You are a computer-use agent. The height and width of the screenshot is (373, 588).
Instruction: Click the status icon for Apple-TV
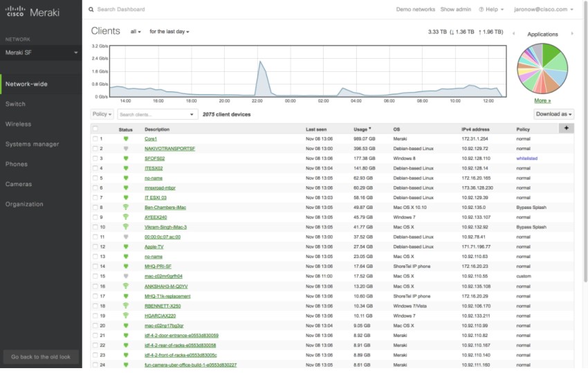click(126, 246)
